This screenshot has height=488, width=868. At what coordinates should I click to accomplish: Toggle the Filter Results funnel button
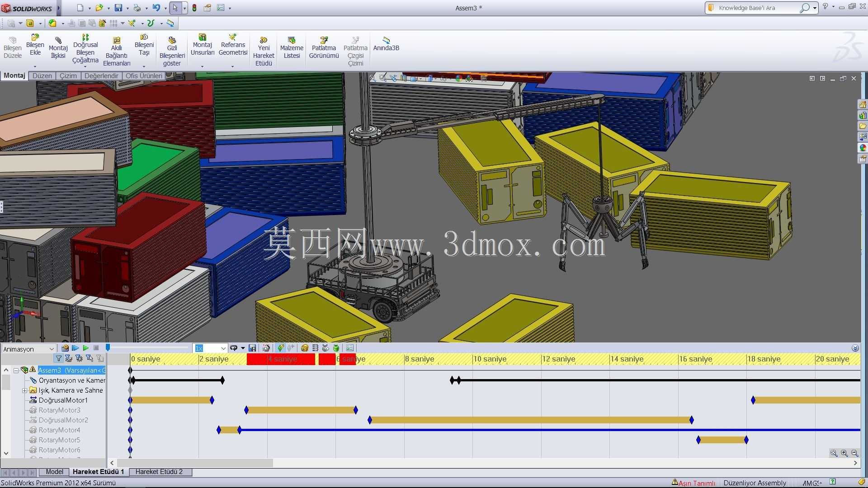point(100,359)
